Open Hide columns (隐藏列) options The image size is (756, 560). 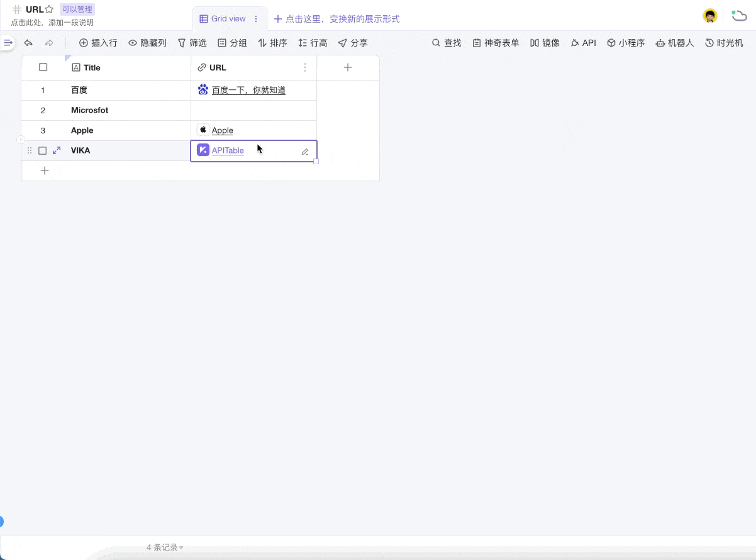click(x=147, y=43)
